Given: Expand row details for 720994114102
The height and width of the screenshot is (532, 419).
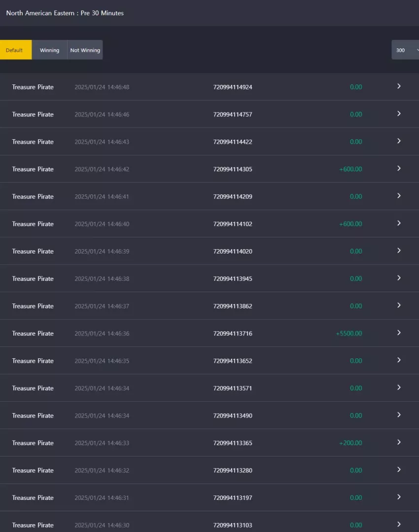Looking at the screenshot, I should [399, 223].
